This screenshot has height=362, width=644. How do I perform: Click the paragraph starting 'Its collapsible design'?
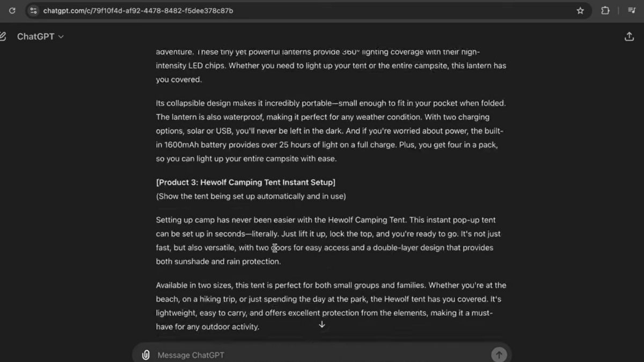tap(331, 131)
